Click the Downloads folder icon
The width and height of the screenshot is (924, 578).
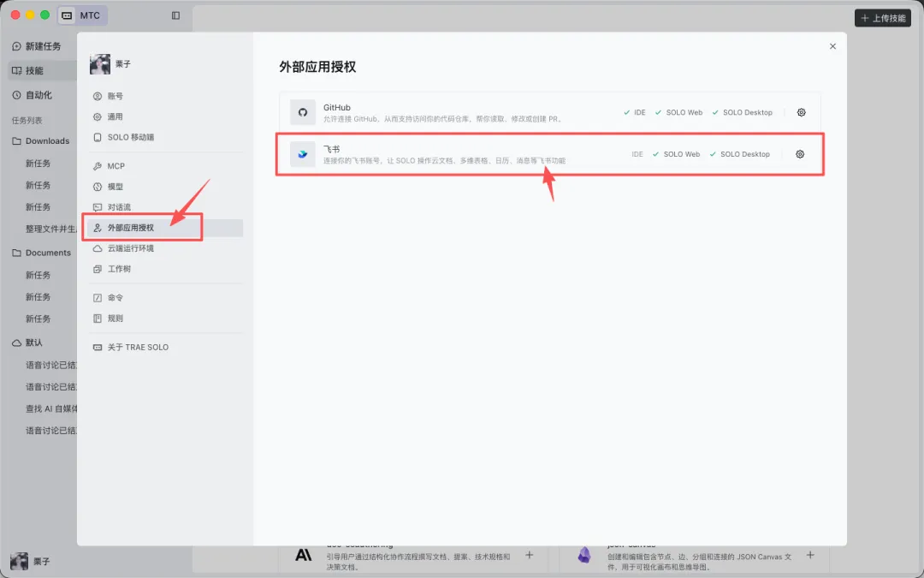tap(16, 141)
